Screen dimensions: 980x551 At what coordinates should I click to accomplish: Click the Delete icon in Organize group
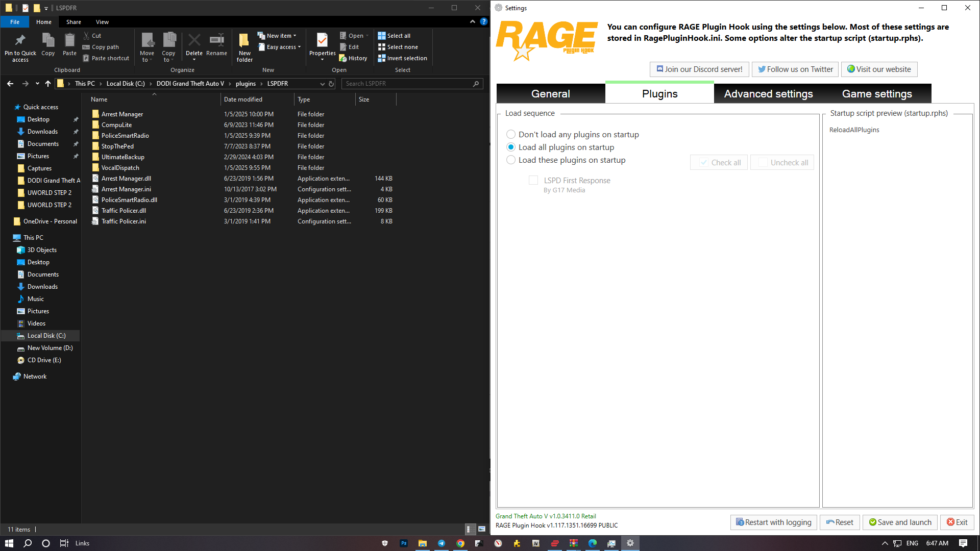(194, 41)
